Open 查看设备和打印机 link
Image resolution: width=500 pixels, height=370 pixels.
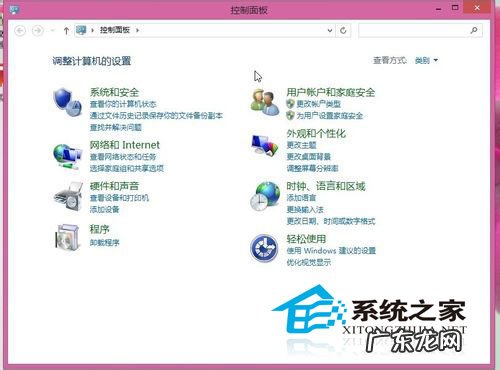point(119,198)
